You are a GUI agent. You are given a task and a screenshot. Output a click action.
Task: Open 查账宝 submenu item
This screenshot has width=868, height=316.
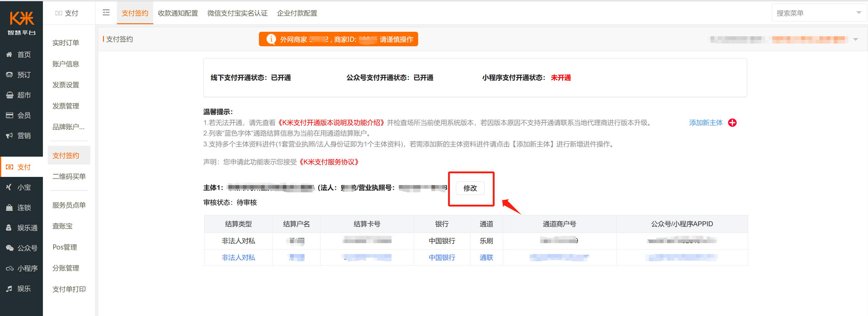[x=62, y=226]
